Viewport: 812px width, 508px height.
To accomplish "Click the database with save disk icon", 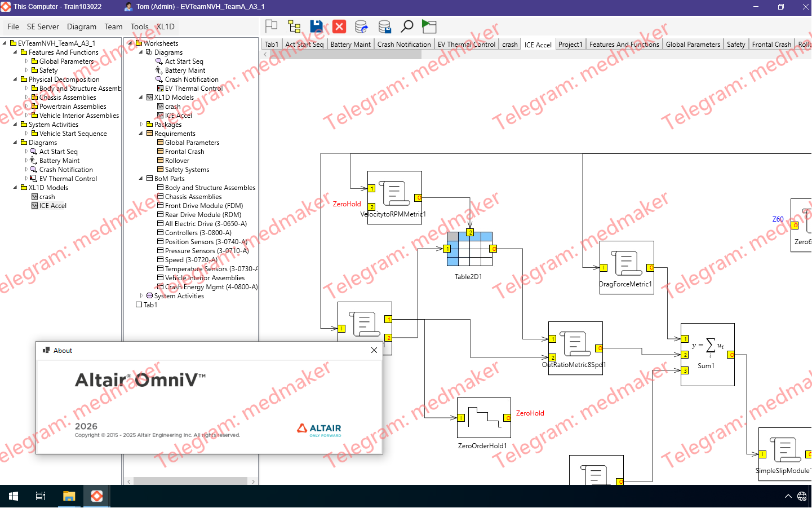I will [x=384, y=26].
